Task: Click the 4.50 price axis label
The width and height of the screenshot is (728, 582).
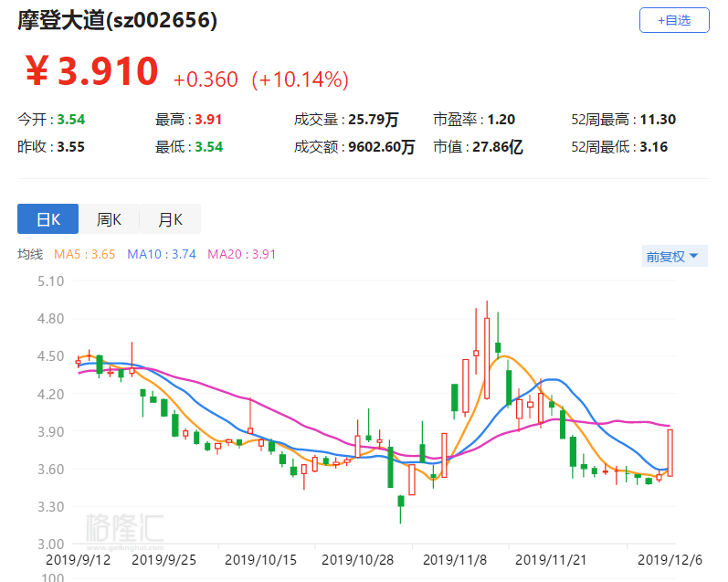Action: (x=50, y=356)
